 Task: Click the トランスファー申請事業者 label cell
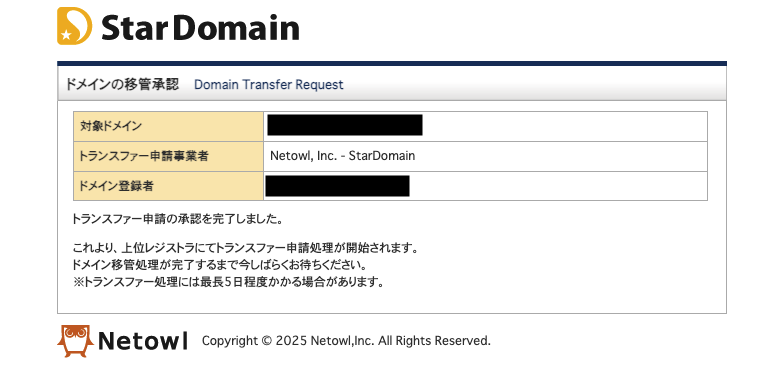coord(168,156)
